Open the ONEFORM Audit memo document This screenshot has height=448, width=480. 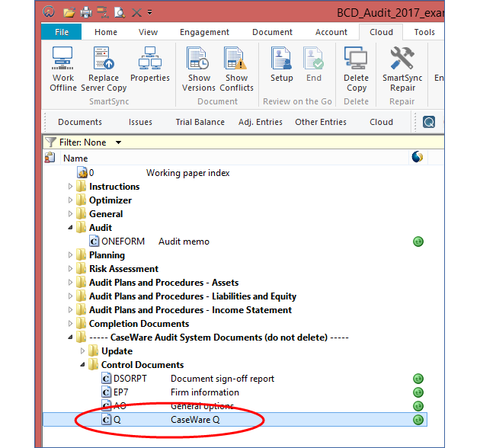(184, 242)
